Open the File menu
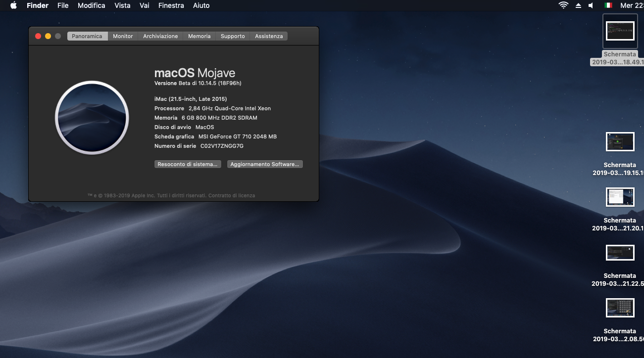This screenshot has height=358, width=644. pos(63,5)
